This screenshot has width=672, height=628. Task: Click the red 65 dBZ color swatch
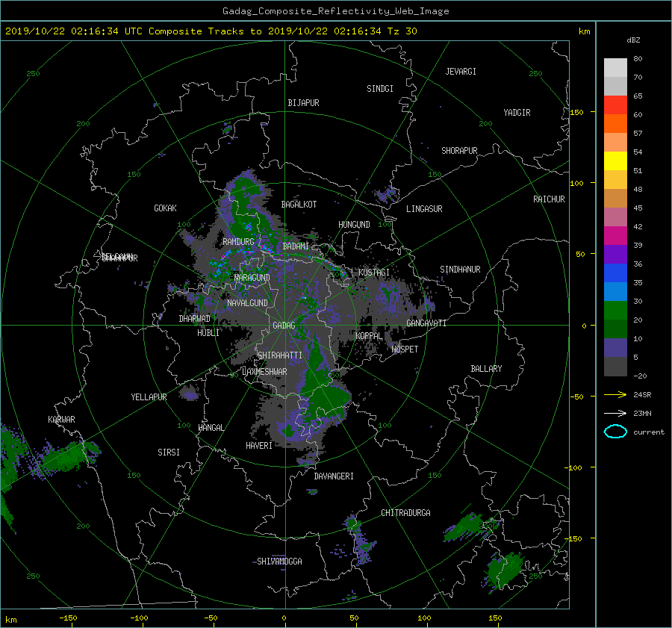(615, 105)
